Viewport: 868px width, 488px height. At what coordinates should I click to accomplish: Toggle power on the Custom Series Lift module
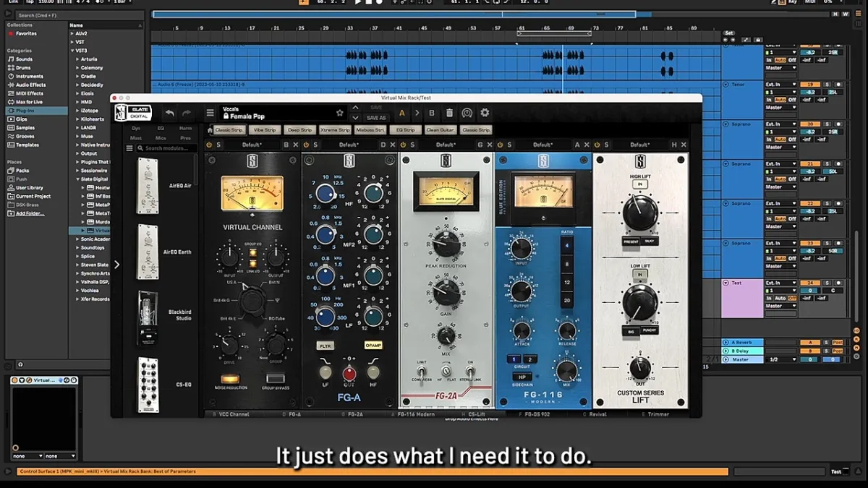click(597, 145)
